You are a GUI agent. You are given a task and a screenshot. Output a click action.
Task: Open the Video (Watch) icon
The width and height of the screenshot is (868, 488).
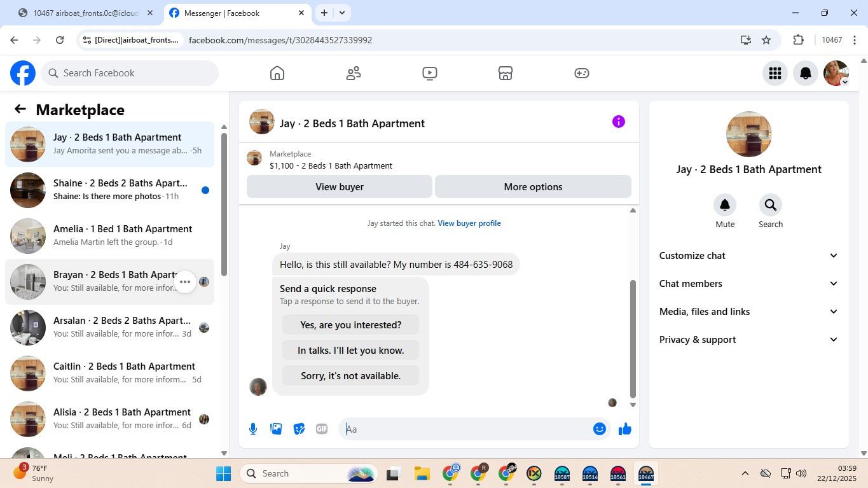point(430,73)
